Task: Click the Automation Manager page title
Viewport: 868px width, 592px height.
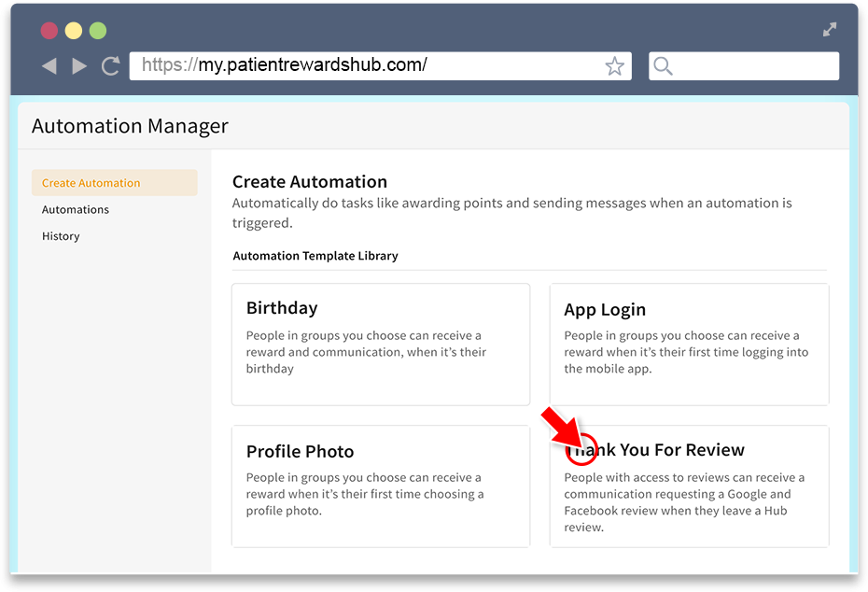Action: (130, 126)
